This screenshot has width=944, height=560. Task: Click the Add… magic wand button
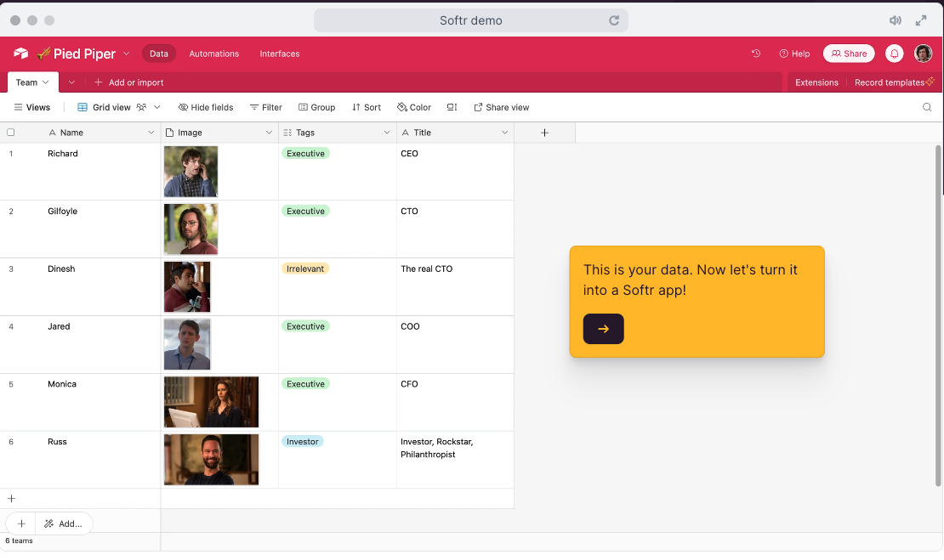tap(63, 524)
